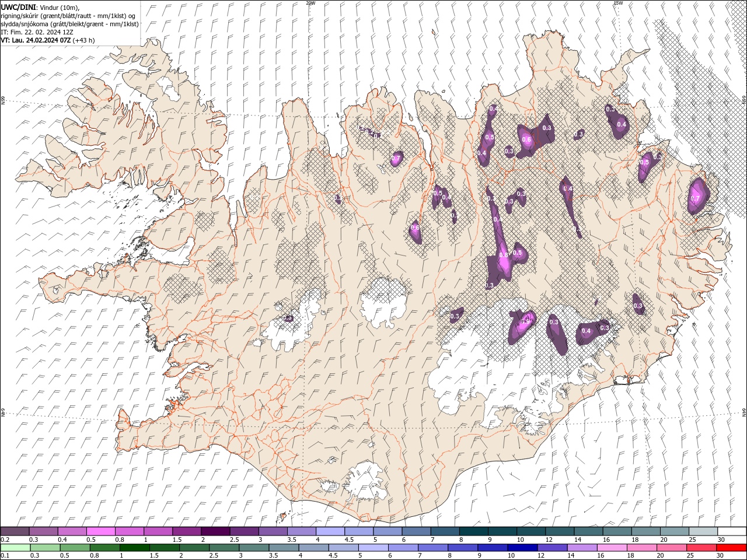Select the red swatch labeled 30 in the lower legend
The height and width of the screenshot is (560, 747).
point(732,548)
